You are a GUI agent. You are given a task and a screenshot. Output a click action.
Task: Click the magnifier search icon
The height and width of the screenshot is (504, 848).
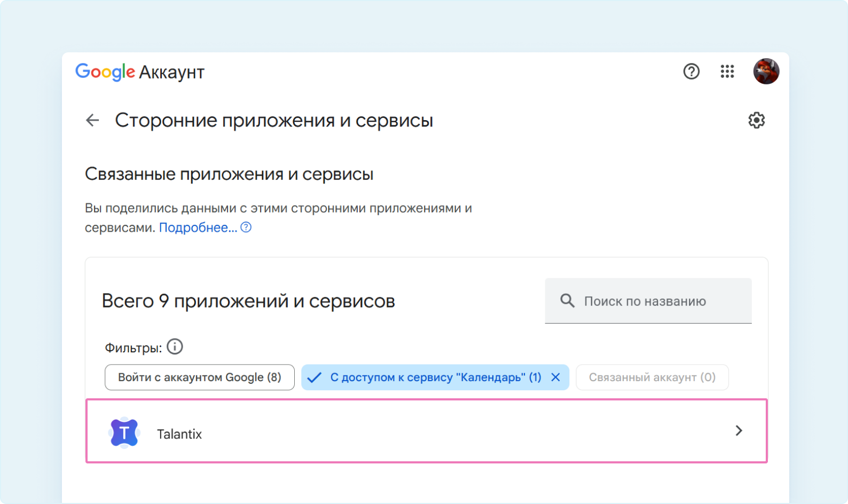567,301
